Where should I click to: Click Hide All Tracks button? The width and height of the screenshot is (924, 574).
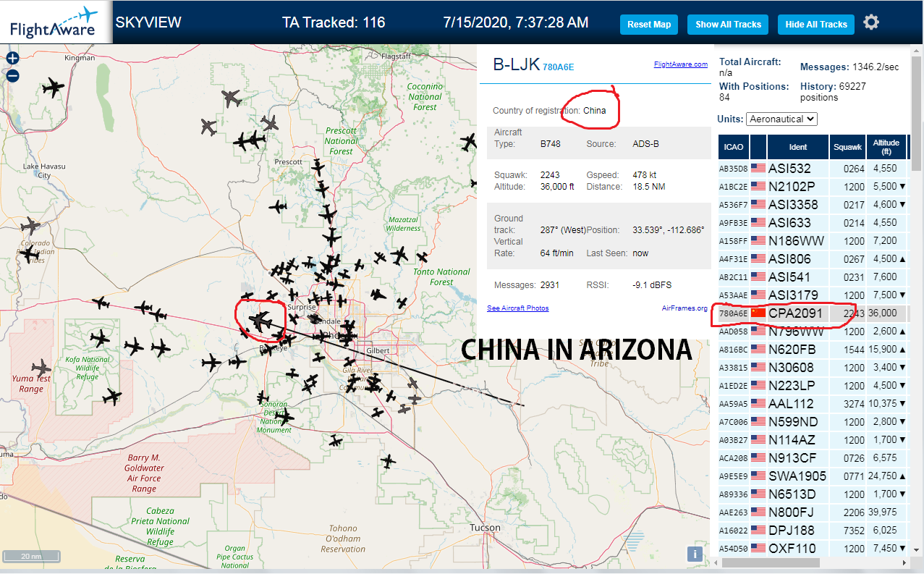[816, 24]
